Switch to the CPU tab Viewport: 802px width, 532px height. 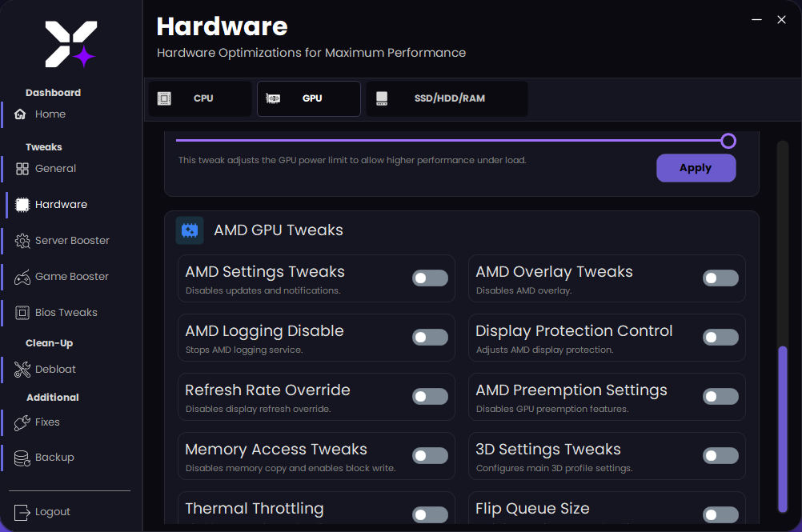200,98
